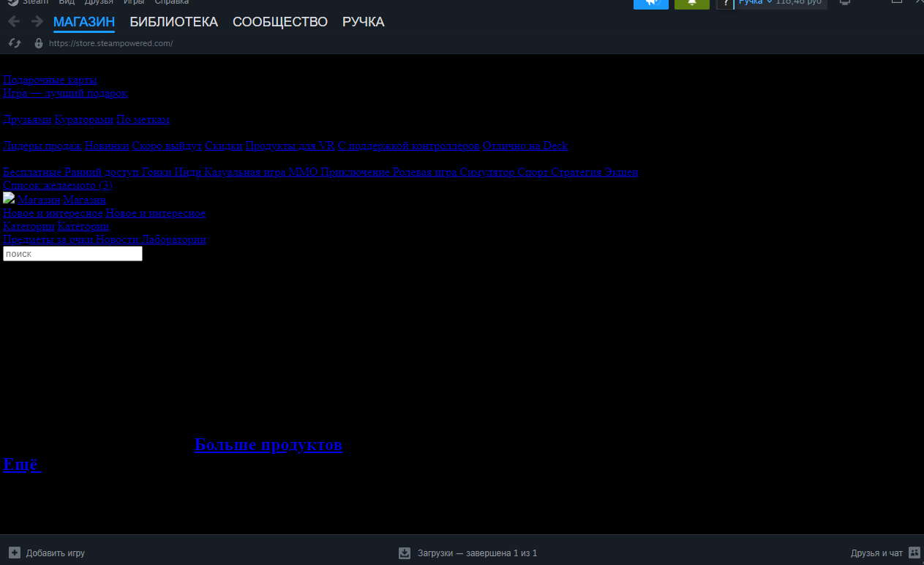Open the Вид menu
The height and width of the screenshot is (565, 924).
pyautogui.click(x=67, y=2)
